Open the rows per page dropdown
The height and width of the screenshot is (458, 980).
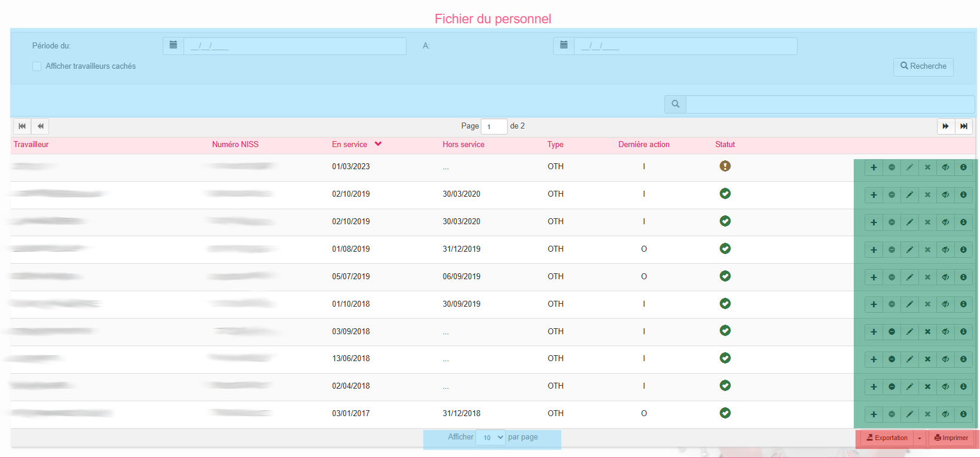(x=491, y=438)
